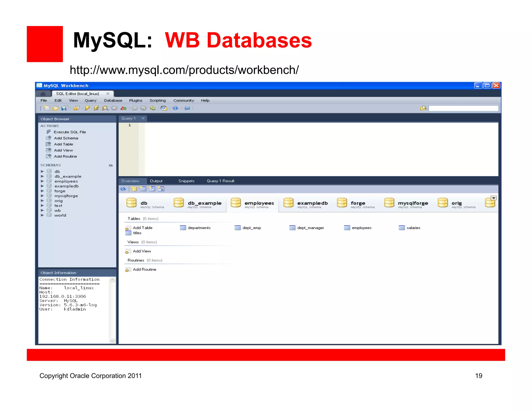Click Overview toolbar add table icon

tap(143, 189)
